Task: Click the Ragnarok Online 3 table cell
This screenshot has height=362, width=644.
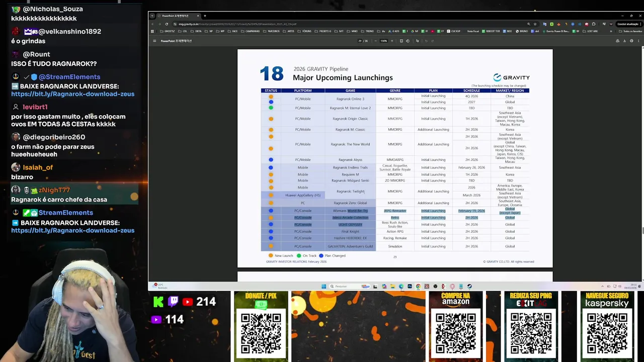Action: [350, 99]
